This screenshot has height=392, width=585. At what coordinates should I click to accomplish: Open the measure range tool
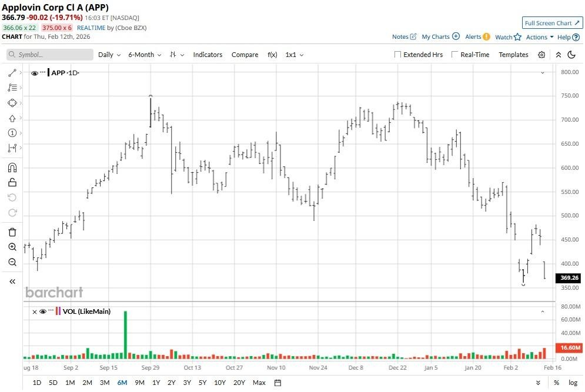(12, 148)
